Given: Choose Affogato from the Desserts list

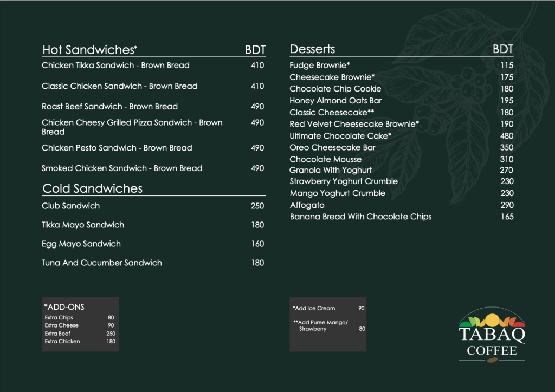Looking at the screenshot, I should pos(307,205).
